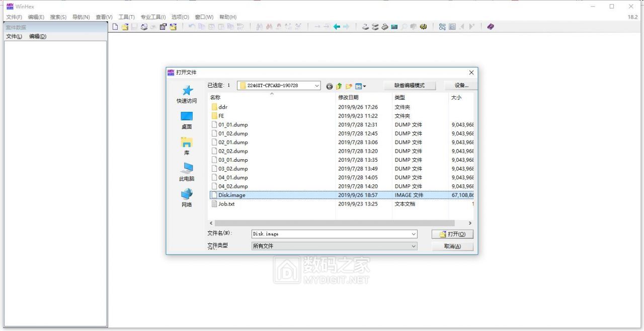Screen dimensions: 644x331
Task: Open the 工具(T) menu
Action: pyautogui.click(x=126, y=17)
